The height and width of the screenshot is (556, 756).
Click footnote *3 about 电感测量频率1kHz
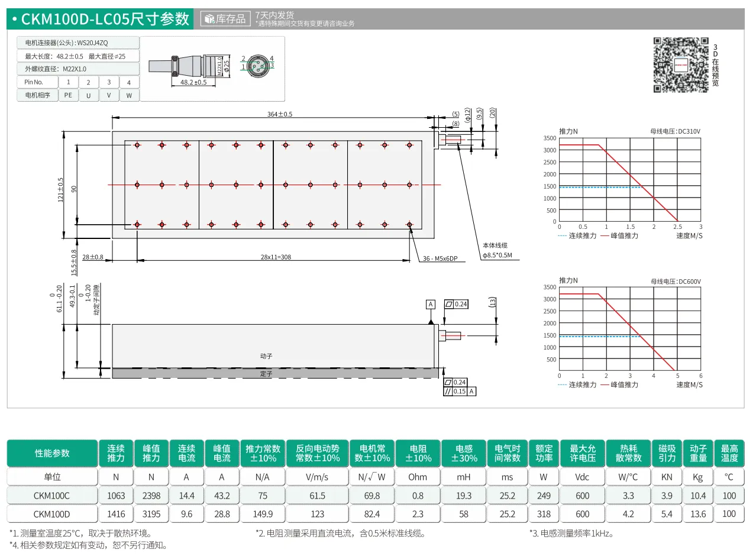point(571,533)
